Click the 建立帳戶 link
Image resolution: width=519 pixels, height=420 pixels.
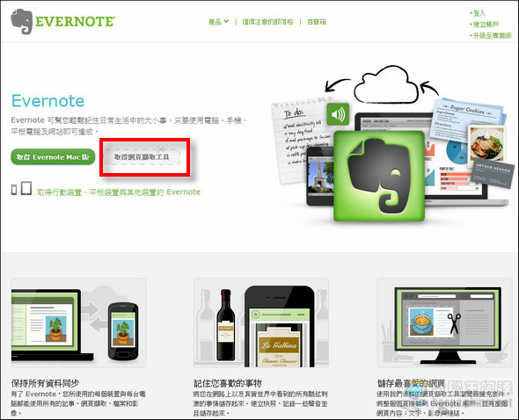point(486,25)
